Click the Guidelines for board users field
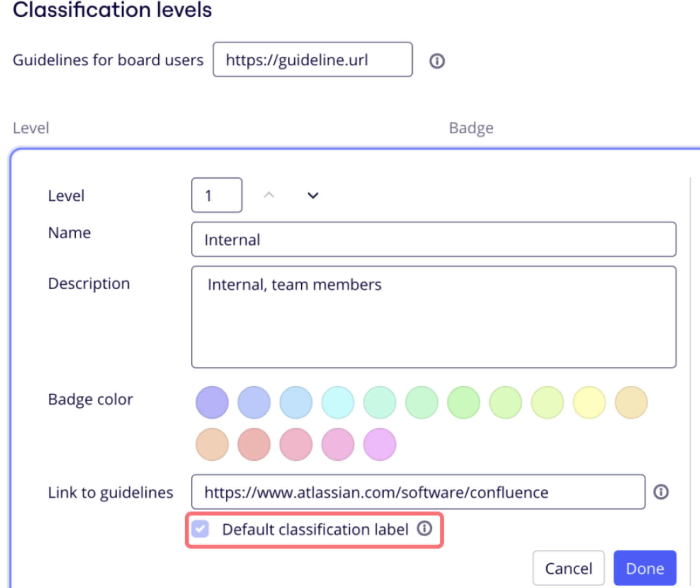700x588 pixels. pyautogui.click(x=312, y=59)
